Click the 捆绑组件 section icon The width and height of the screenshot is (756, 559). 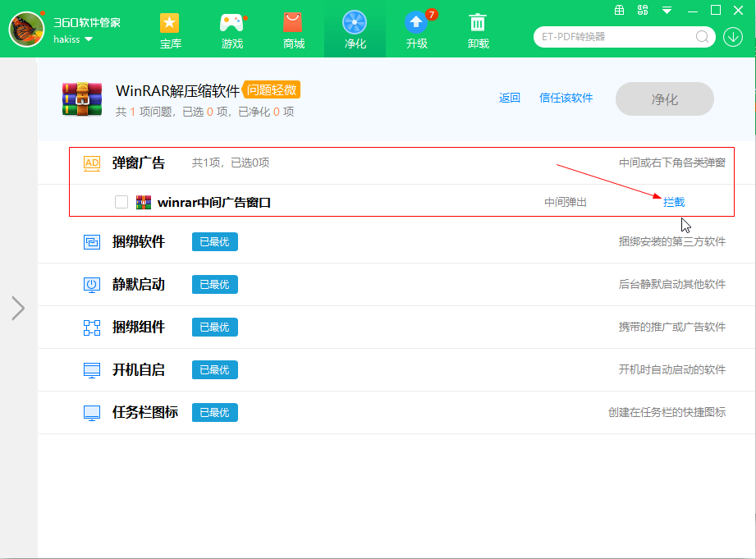pyautogui.click(x=92, y=328)
